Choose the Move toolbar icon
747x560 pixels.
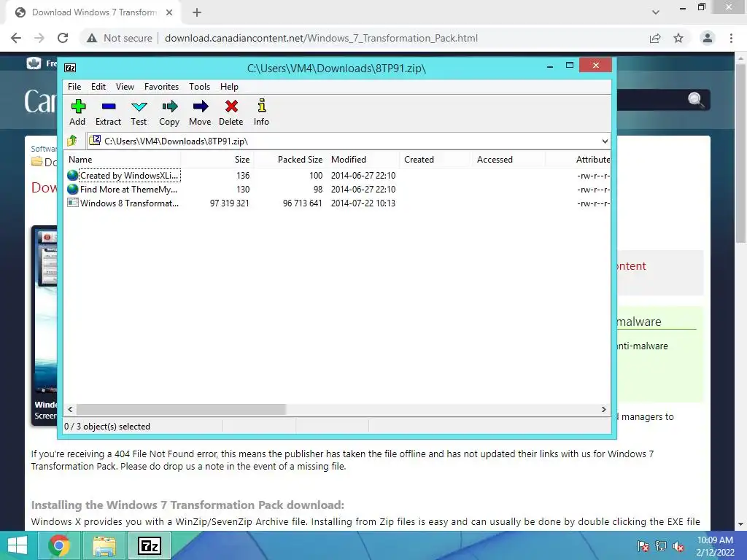(x=200, y=106)
